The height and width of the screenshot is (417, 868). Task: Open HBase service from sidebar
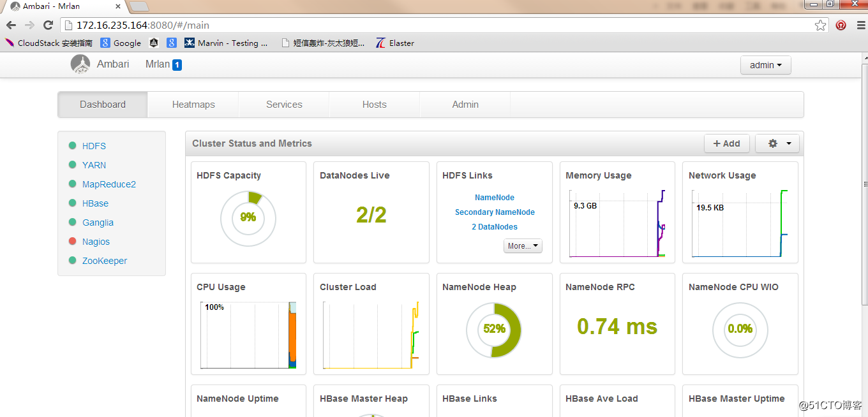click(x=95, y=203)
